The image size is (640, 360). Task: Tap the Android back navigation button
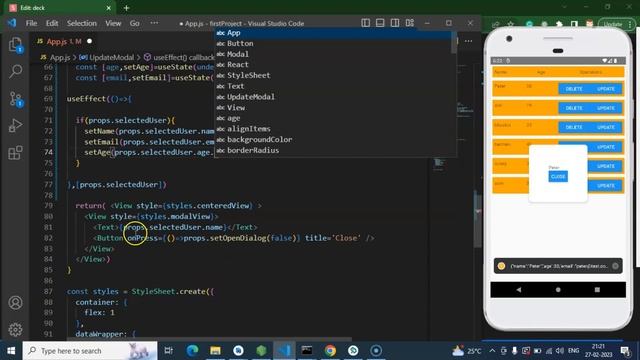519,289
